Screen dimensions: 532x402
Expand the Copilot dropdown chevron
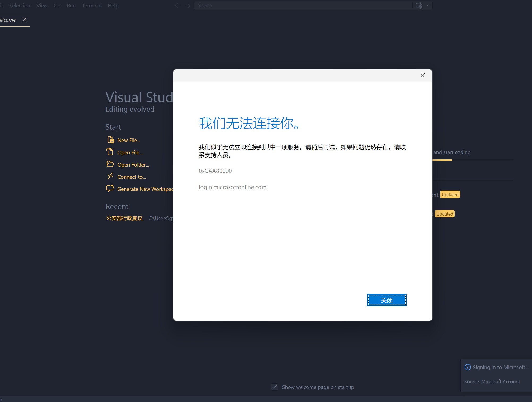coord(428,6)
